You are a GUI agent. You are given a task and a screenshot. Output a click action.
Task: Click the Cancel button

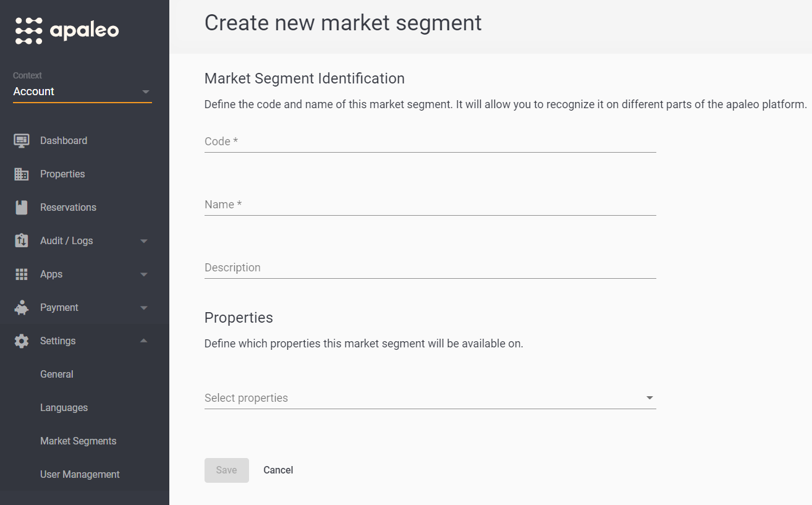pos(278,470)
